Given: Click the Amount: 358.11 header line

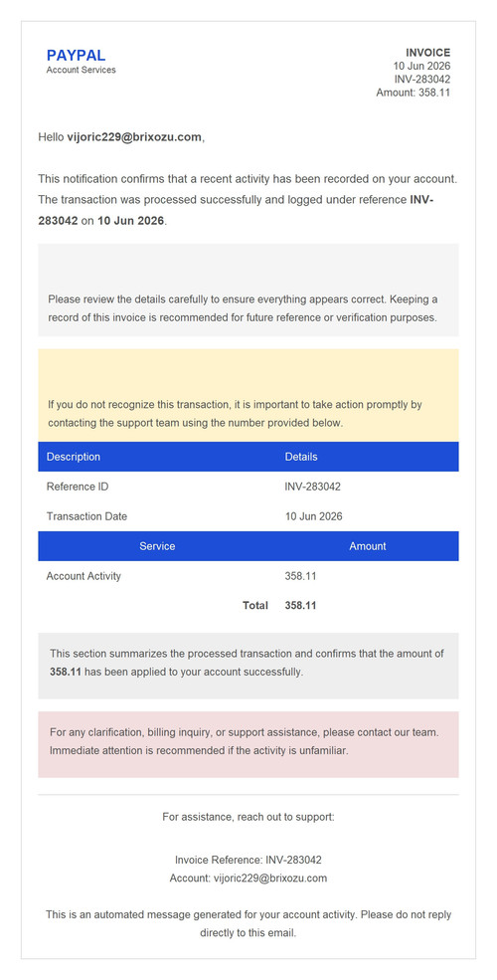Looking at the screenshot, I should [x=414, y=93].
